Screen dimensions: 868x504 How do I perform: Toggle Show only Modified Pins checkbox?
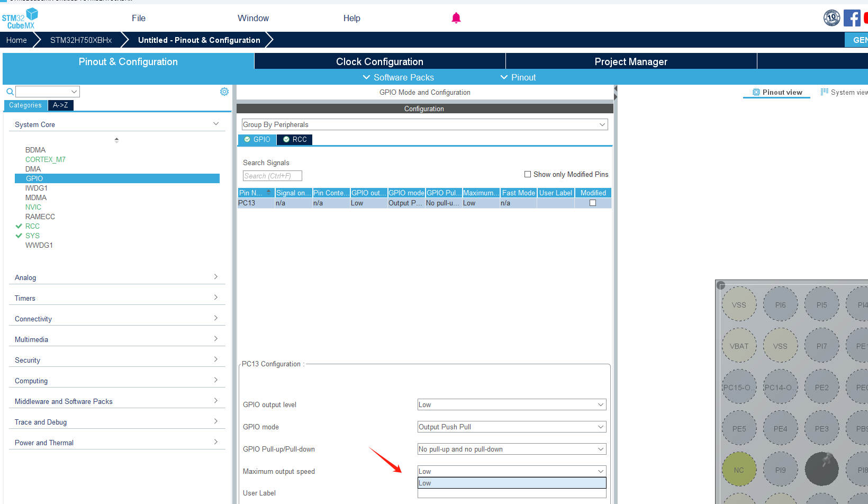click(x=528, y=174)
